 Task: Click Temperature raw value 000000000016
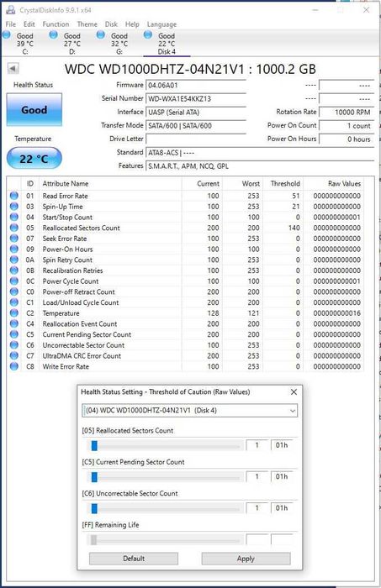[336, 313]
